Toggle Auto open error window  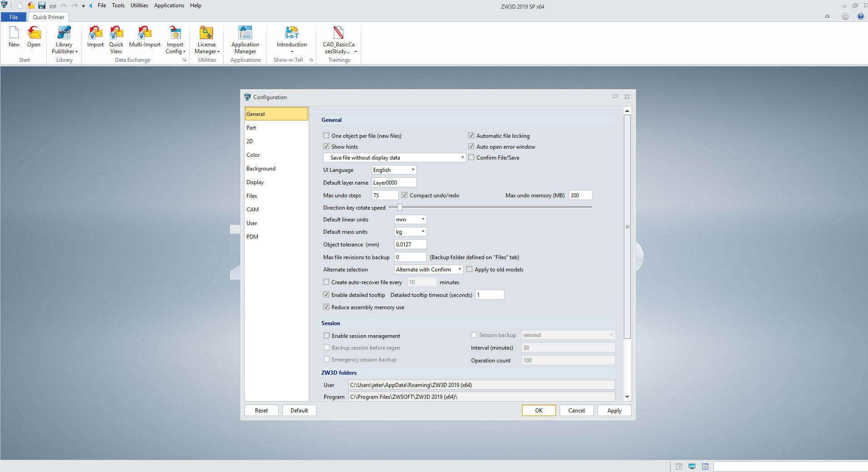pyautogui.click(x=471, y=146)
